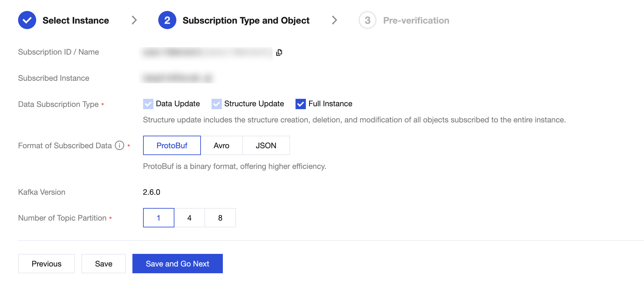
Task: Toggle the Structure Update checkbox
Action: (216, 104)
